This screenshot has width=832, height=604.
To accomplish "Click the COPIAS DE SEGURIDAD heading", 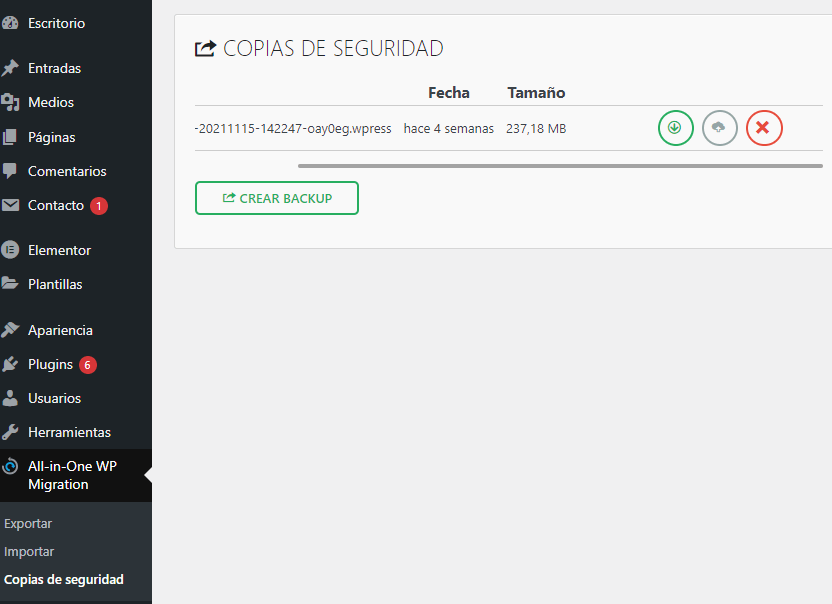I will pos(333,48).
